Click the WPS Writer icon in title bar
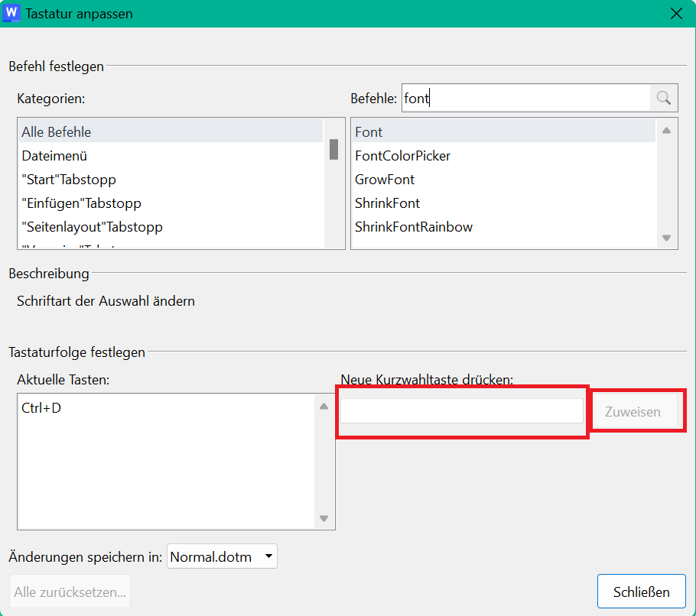Image resolution: width=696 pixels, height=616 pixels. pyautogui.click(x=11, y=14)
